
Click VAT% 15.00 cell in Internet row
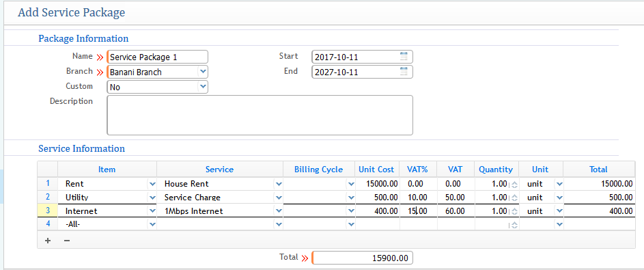coord(418,211)
